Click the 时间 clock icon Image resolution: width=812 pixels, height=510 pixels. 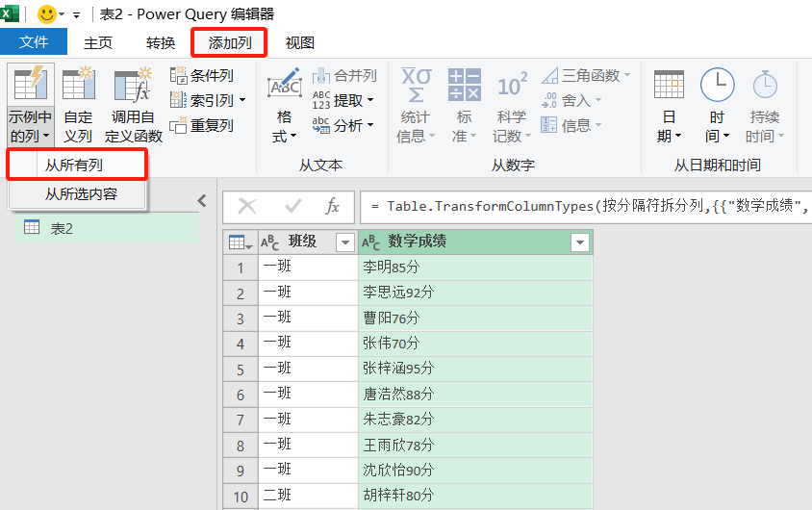717,85
